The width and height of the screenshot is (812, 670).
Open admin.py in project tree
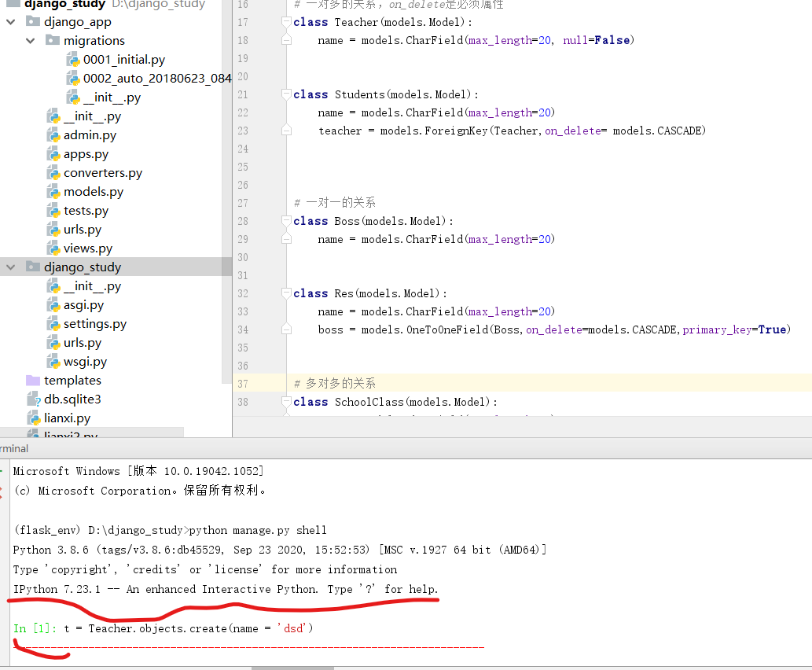coord(90,135)
